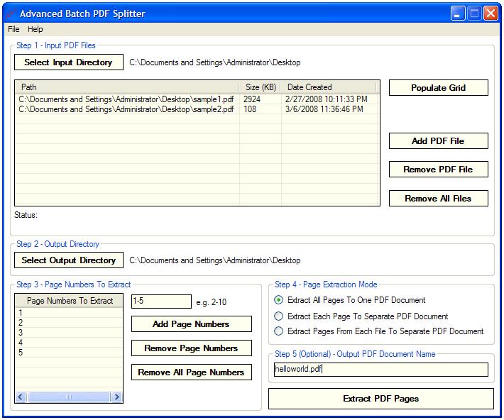The width and height of the screenshot is (504, 420).
Task: Click the app icon in title bar
Action: pyautogui.click(x=11, y=13)
